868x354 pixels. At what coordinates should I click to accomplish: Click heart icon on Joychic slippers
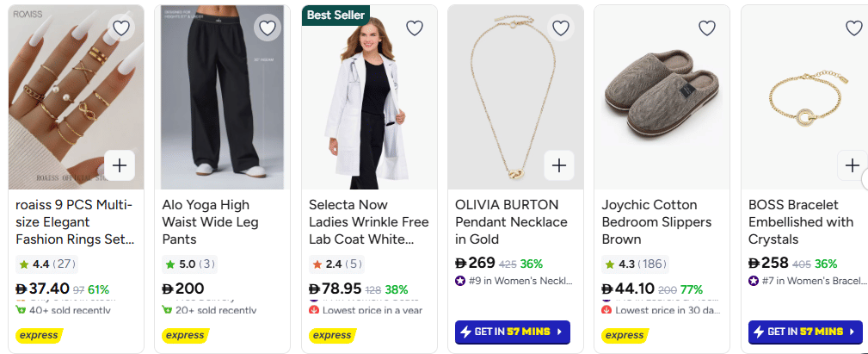pos(707,28)
